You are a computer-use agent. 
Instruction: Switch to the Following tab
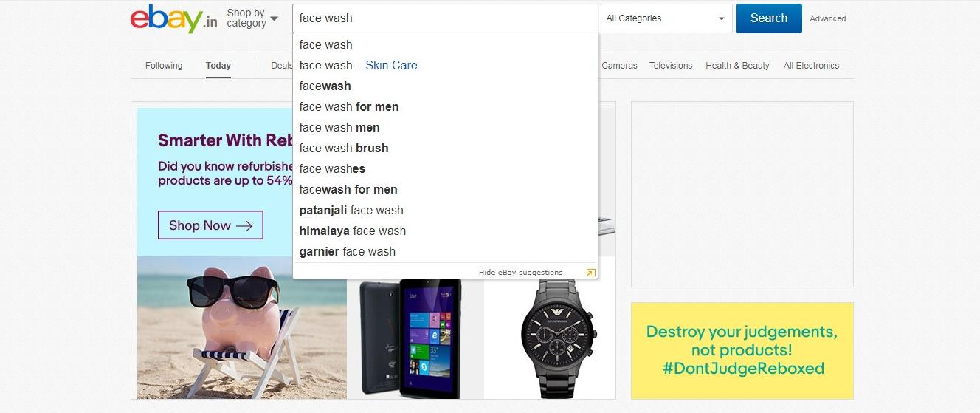coord(164,66)
